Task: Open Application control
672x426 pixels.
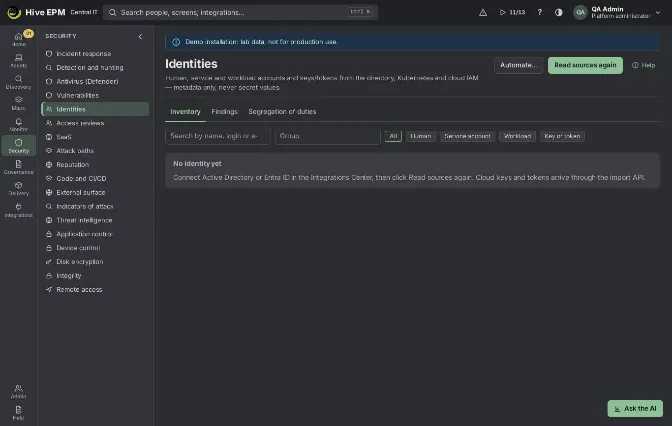Action: [x=95, y=234]
